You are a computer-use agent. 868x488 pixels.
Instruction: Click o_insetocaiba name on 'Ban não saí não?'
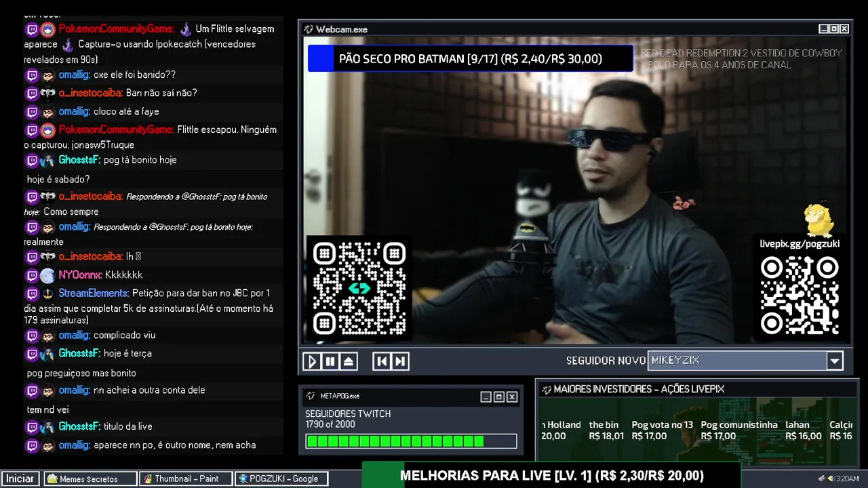click(90, 93)
